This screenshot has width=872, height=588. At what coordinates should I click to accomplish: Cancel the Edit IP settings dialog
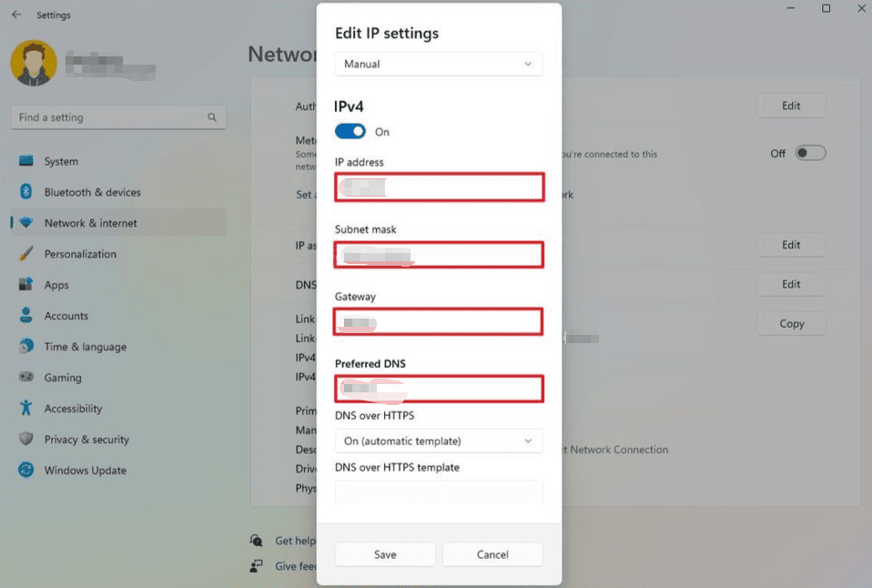[492, 554]
